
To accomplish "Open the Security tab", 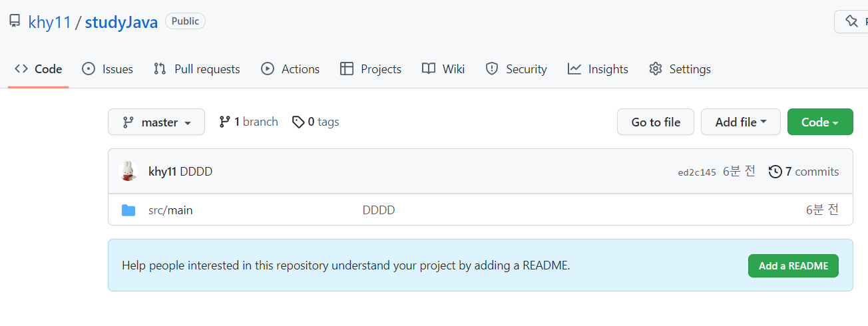I will pyautogui.click(x=516, y=69).
